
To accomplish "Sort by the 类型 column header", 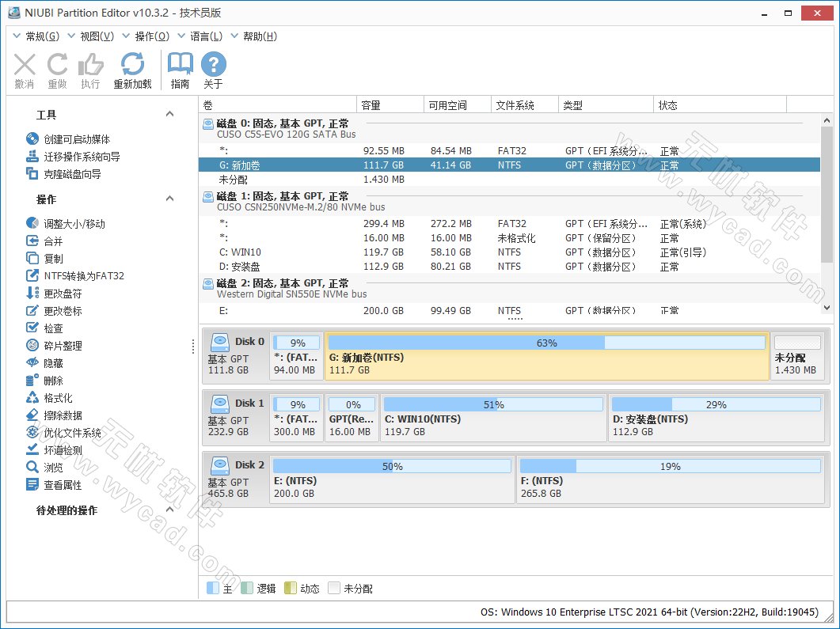I will tap(606, 105).
